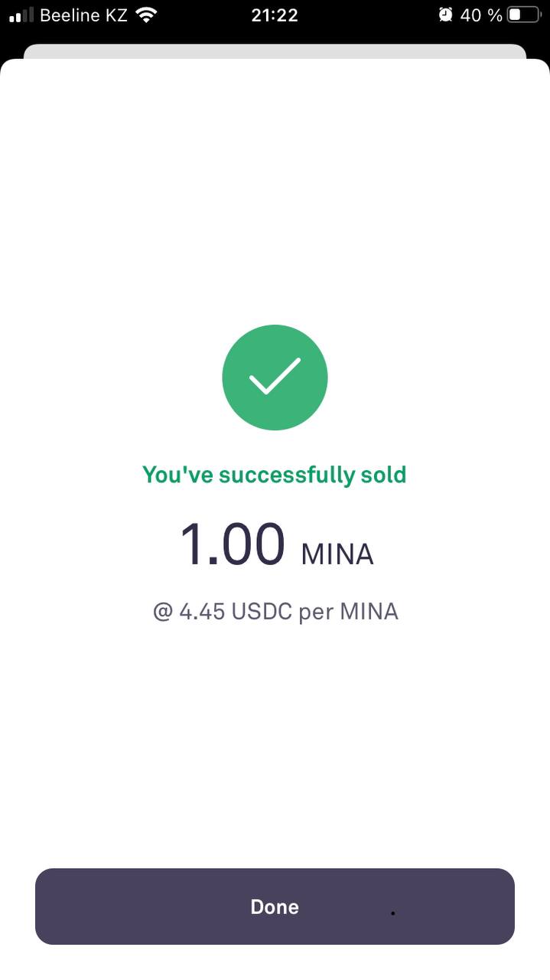
Task: Tap the @ symbol in the price line
Action: point(163,612)
